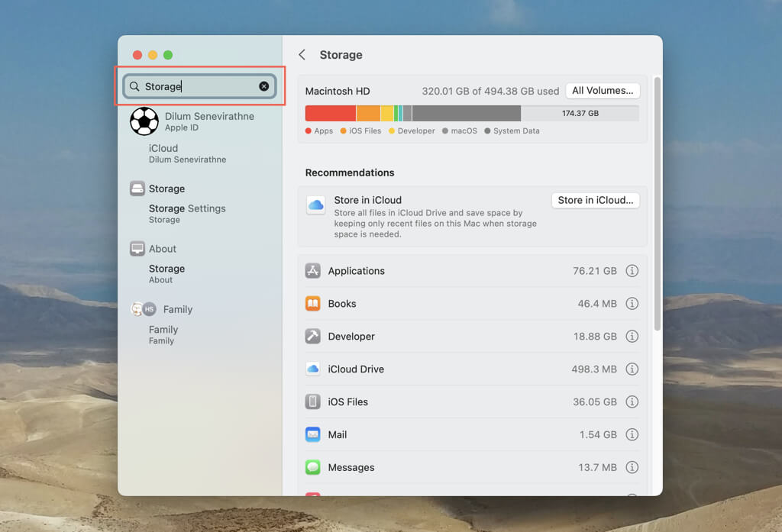Click the Family avatars icon
This screenshot has width=782, height=532.
pos(144,309)
